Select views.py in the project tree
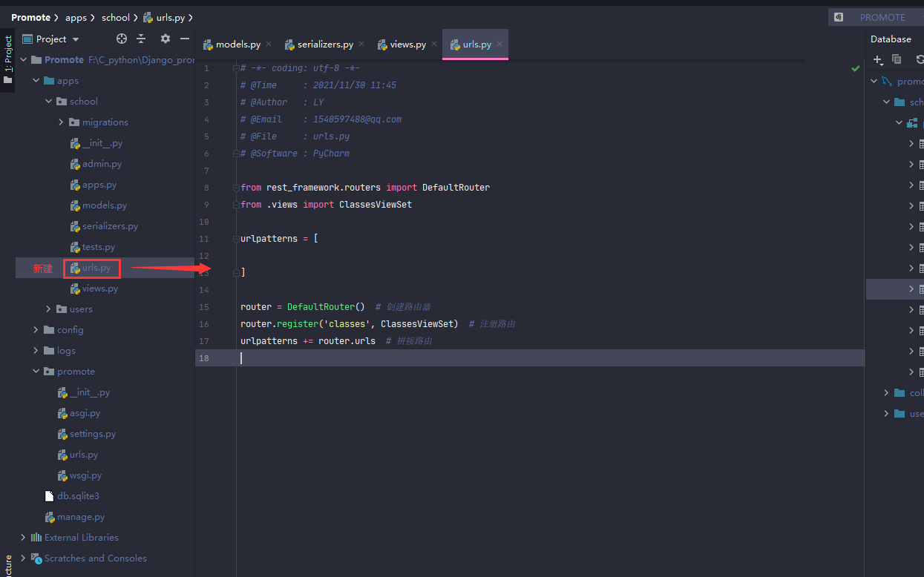This screenshot has height=577, width=924. click(100, 288)
